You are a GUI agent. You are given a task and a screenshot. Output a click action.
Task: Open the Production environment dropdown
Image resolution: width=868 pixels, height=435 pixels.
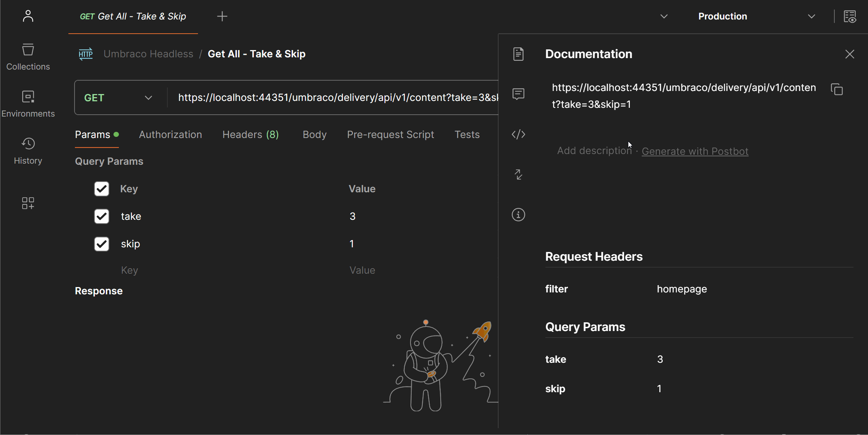tap(757, 16)
